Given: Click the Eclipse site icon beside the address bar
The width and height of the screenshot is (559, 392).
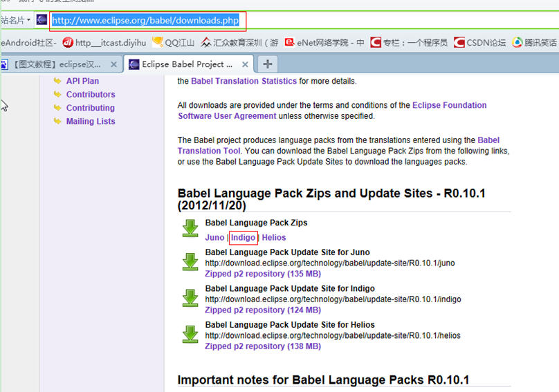Looking at the screenshot, I should click(x=42, y=19).
